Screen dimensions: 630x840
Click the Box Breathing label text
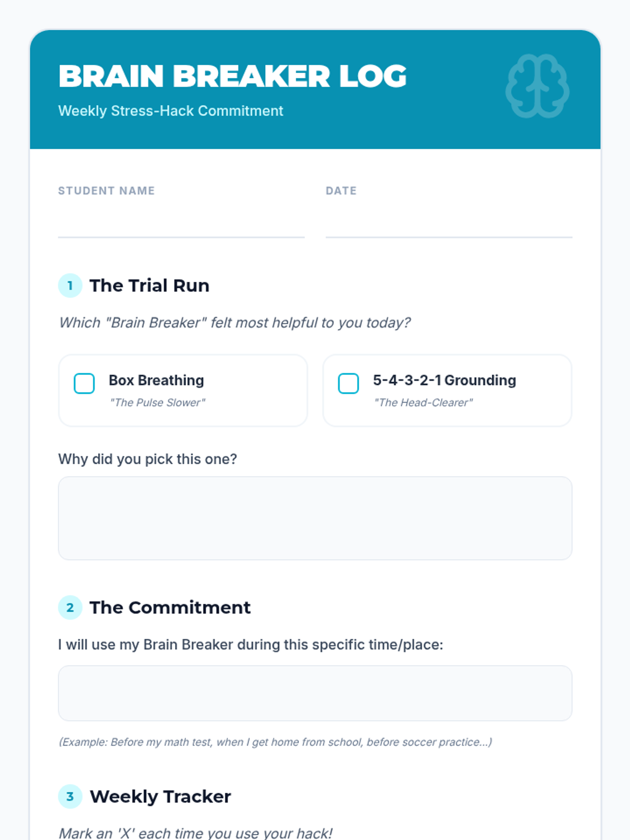(x=156, y=380)
